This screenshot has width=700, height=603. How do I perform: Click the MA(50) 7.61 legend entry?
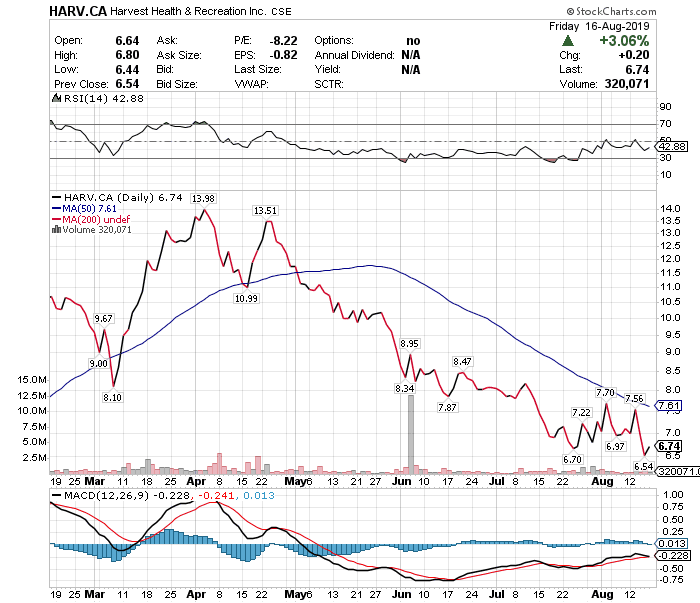[x=84, y=208]
